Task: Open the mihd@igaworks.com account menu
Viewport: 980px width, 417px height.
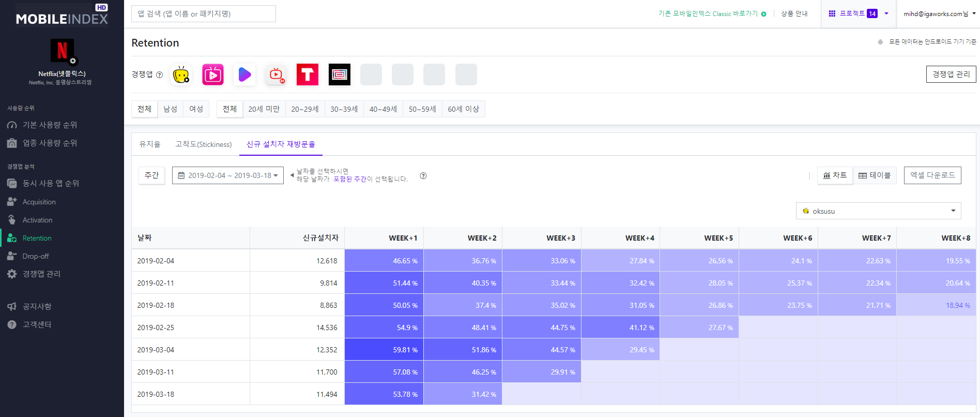Action: click(x=939, y=14)
